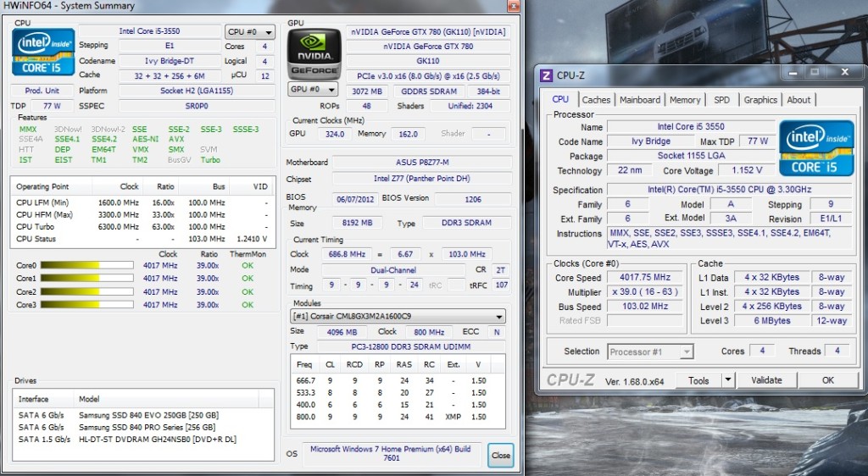Click the Intel Core i5 badge in CPU-Z
Image resolution: width=868 pixels, height=476 pixels.
click(816, 148)
